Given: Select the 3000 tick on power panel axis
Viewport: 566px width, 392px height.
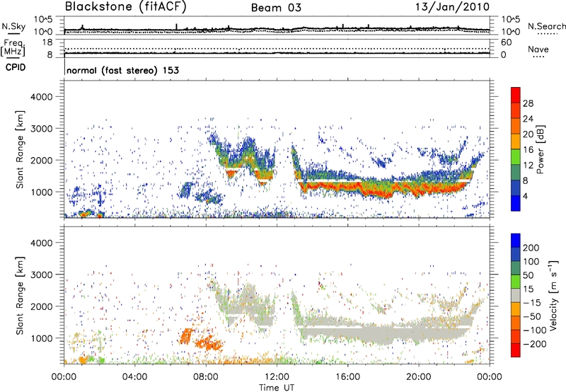Looking at the screenshot, I should click(x=41, y=129).
